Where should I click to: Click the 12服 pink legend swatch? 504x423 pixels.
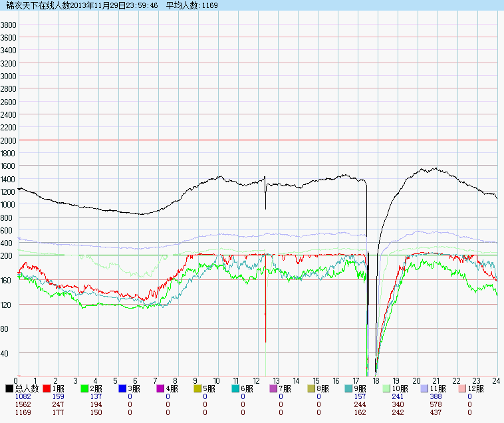pyautogui.click(x=463, y=388)
